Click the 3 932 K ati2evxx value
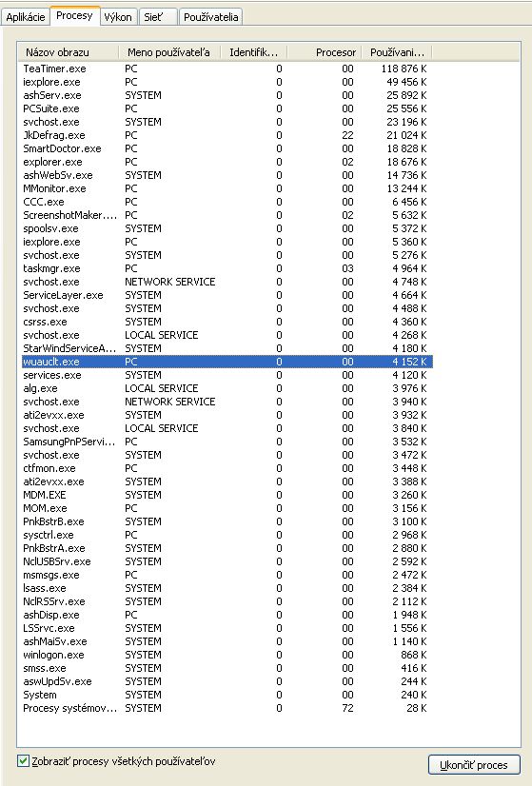The height and width of the screenshot is (786, 532). pos(409,415)
